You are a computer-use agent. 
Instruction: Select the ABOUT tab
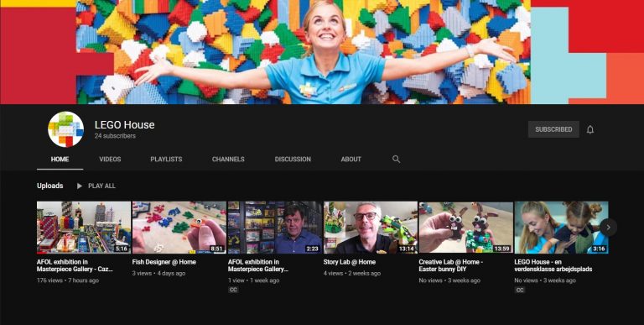pos(351,160)
